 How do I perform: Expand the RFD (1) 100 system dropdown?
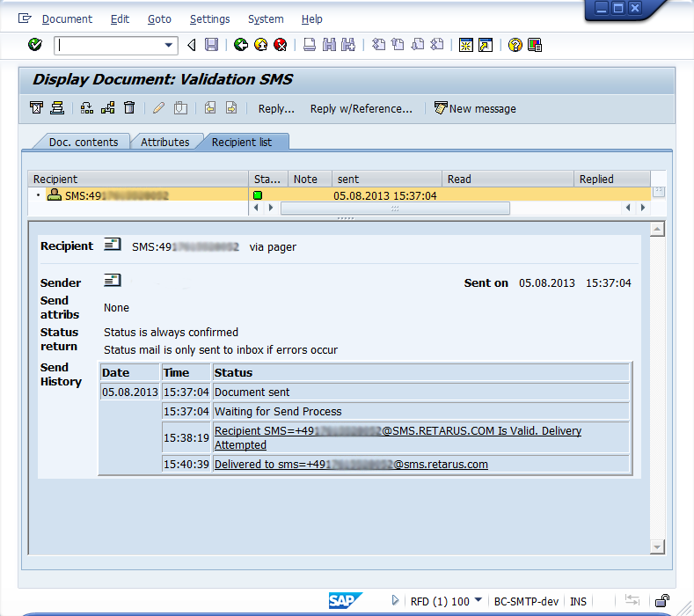[x=478, y=601]
